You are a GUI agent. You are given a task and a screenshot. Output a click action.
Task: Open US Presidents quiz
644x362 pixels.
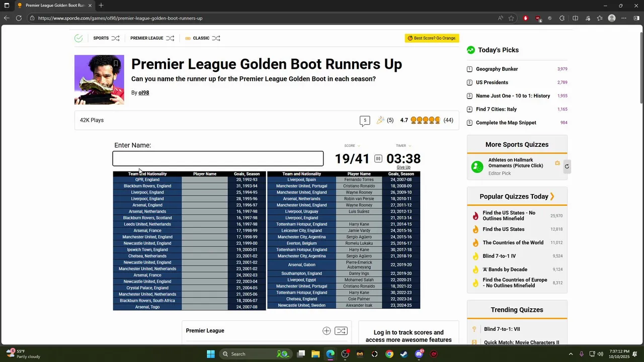coord(492,82)
